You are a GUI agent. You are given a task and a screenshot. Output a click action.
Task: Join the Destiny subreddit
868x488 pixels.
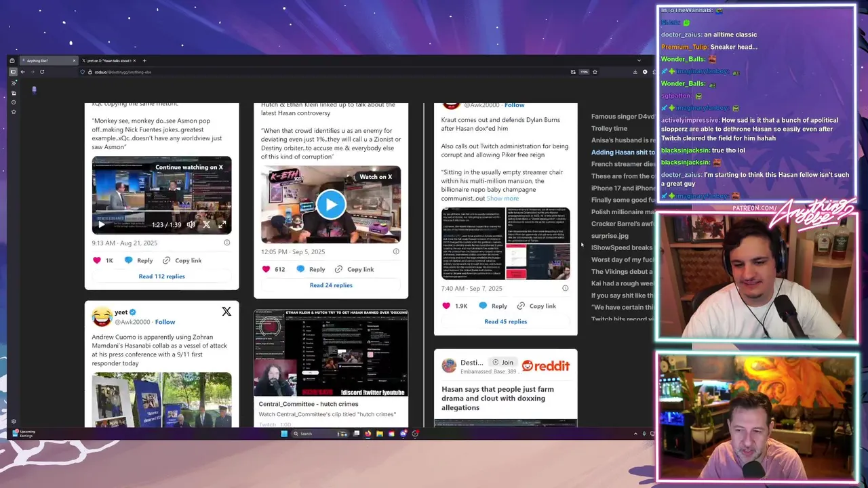tap(503, 363)
